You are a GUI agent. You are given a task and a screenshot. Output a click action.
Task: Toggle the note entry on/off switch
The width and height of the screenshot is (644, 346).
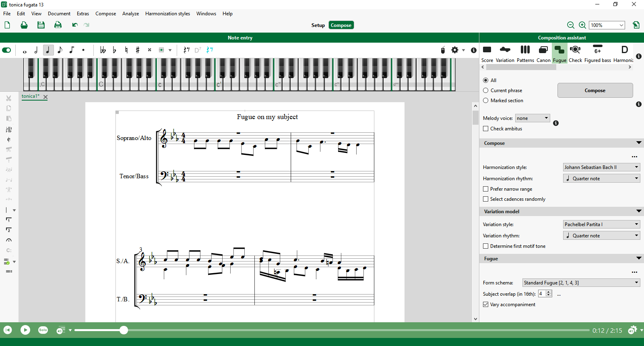6,50
